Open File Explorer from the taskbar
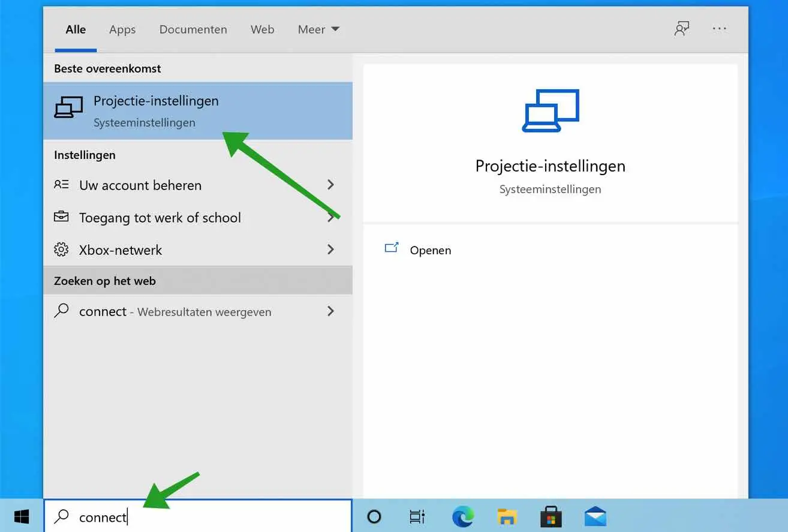Image resolution: width=788 pixels, height=532 pixels. [x=507, y=516]
